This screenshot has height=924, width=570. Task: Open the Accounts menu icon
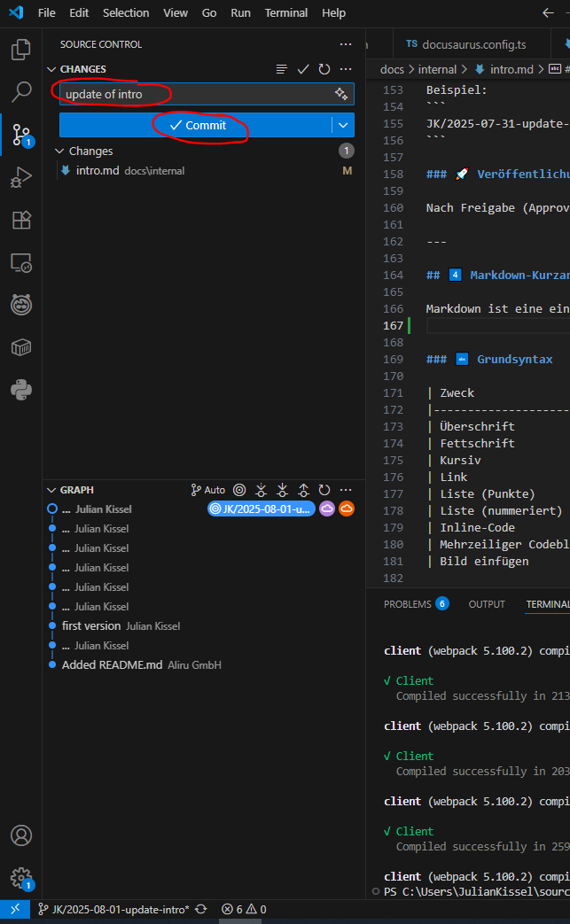(x=21, y=835)
